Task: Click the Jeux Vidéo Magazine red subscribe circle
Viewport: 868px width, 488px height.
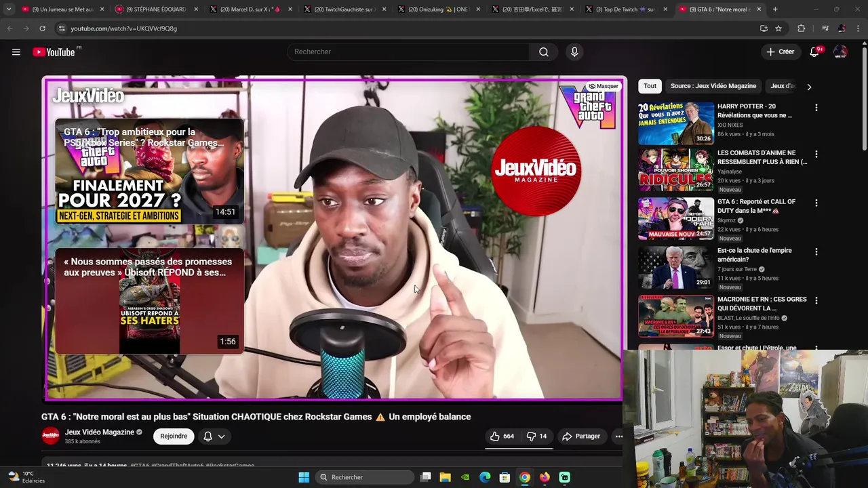Action: coord(536,171)
